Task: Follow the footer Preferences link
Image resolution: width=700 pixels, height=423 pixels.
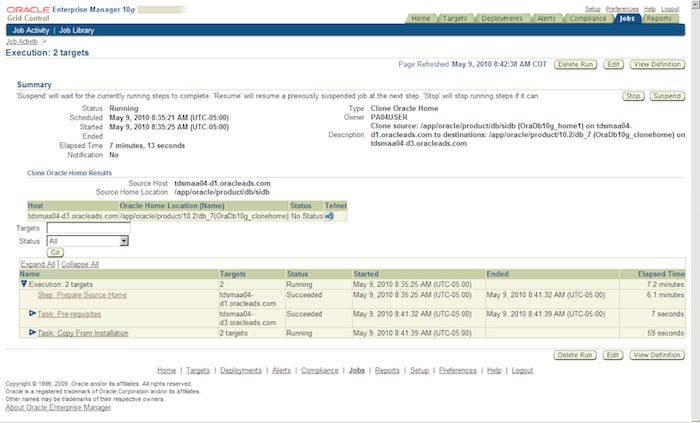Action: [x=458, y=370]
